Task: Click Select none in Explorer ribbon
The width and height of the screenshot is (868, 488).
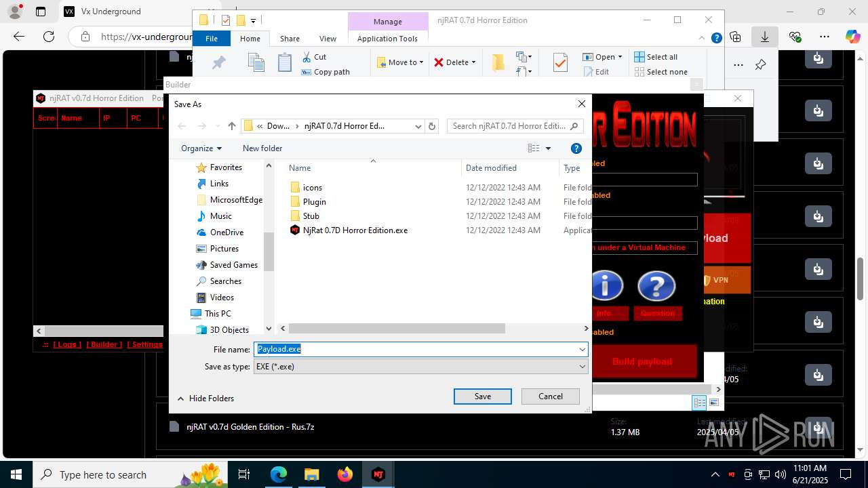Action: [660, 72]
